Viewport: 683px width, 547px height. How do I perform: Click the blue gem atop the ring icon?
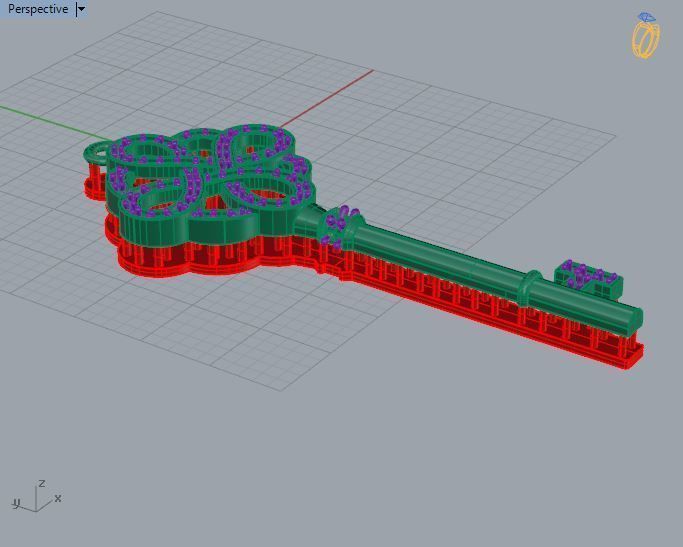point(647,17)
